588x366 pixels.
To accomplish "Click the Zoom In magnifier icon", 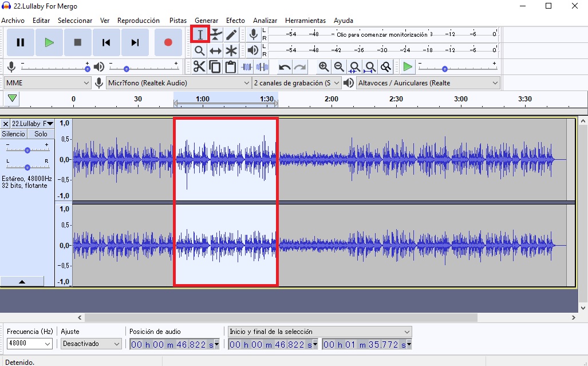I will click(x=323, y=67).
